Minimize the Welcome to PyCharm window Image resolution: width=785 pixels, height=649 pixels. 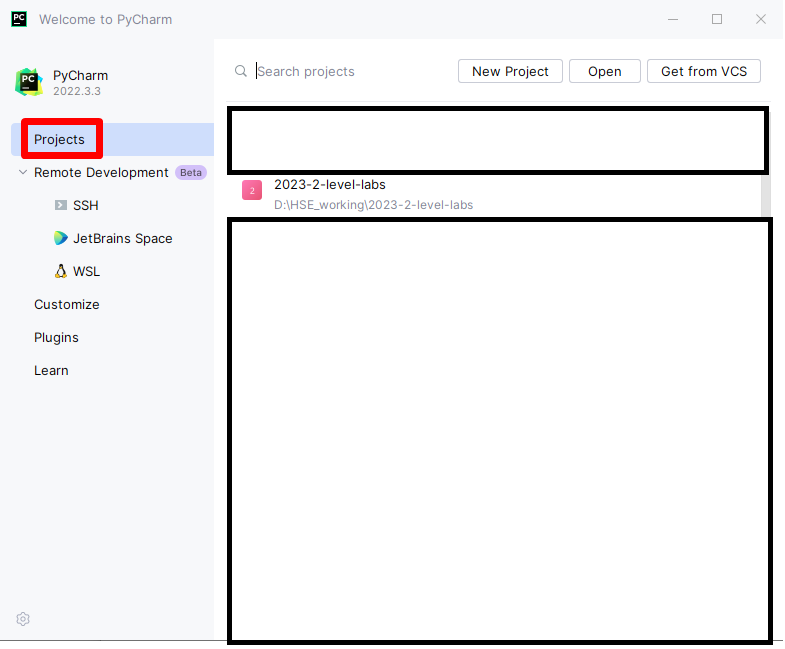pyautogui.click(x=673, y=19)
